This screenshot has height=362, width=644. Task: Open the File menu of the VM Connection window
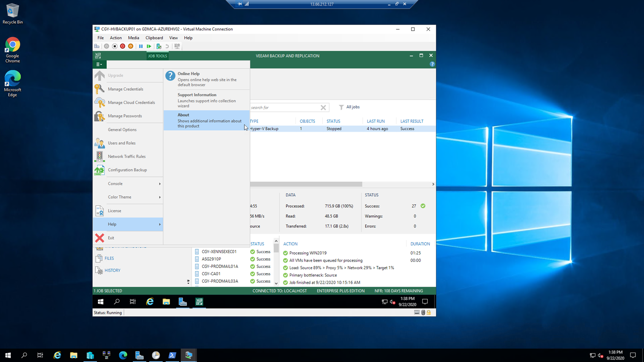point(100,38)
